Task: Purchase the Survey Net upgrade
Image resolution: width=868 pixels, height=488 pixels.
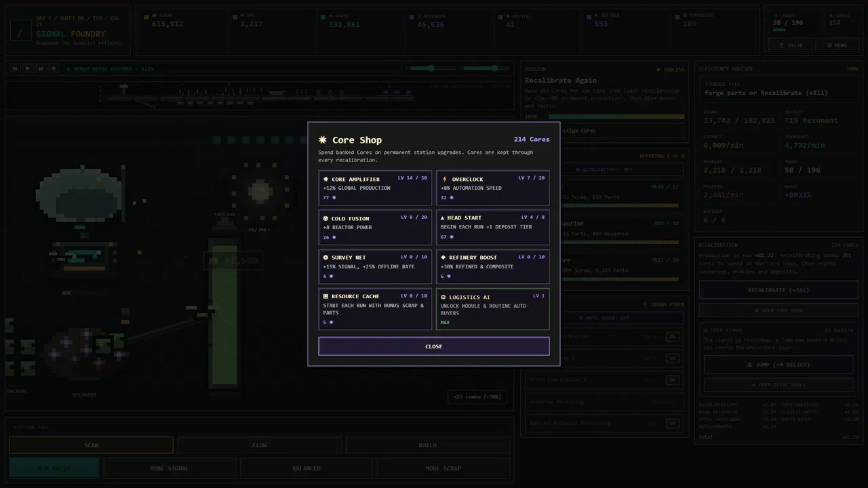Action: click(375, 266)
